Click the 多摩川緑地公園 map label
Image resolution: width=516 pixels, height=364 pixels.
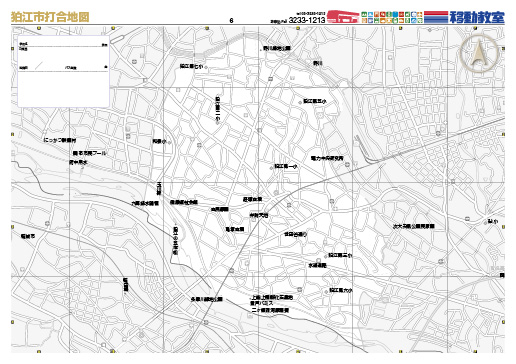coord(207,299)
